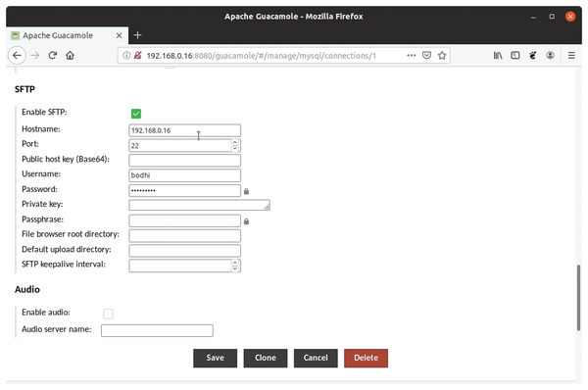The height and width of the screenshot is (390, 588).
Task: Uncheck the Enable SFTP checkbox
Action: pos(136,114)
